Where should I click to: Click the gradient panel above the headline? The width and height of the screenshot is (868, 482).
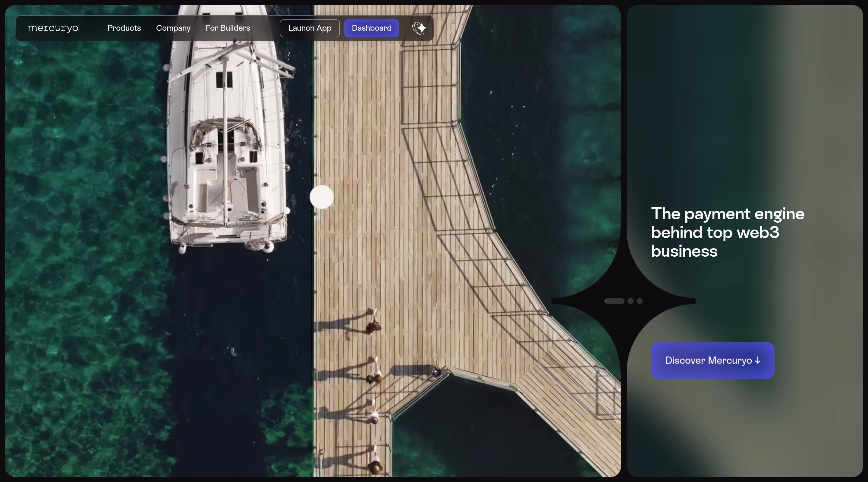tap(741, 101)
